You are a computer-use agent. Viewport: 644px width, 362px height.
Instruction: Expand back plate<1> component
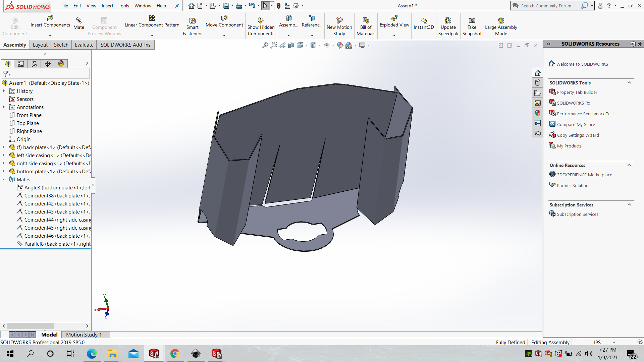[x=4, y=147]
